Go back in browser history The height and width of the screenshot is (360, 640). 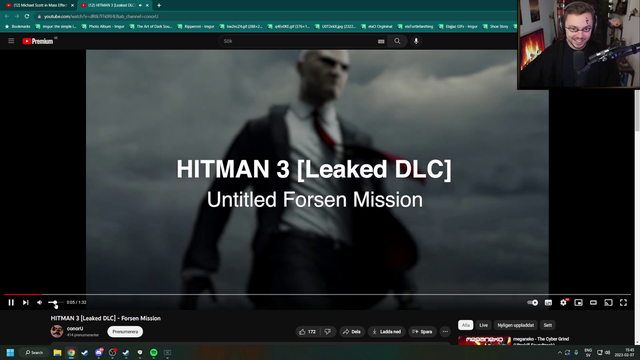tap(7, 16)
